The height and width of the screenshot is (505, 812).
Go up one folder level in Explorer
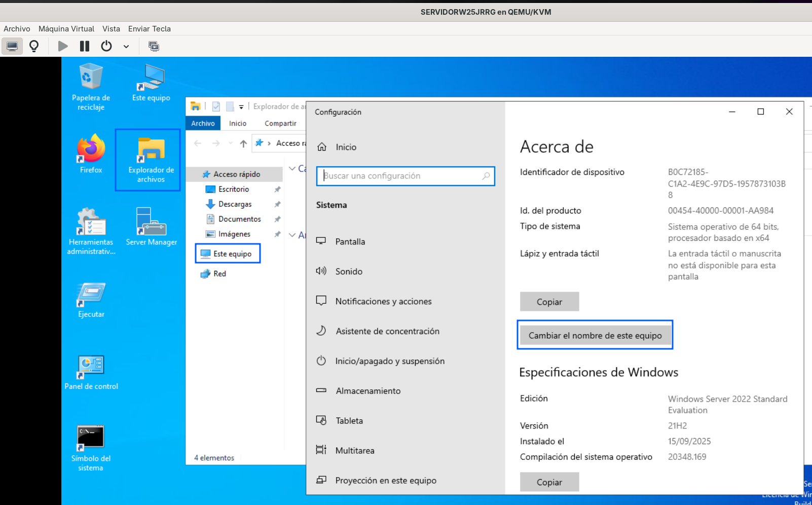[x=243, y=143]
